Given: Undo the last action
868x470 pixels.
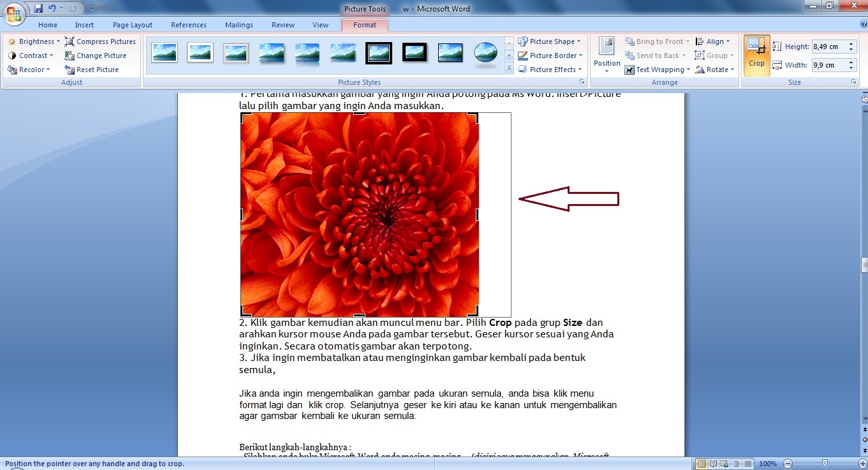Looking at the screenshot, I should click(x=52, y=8).
